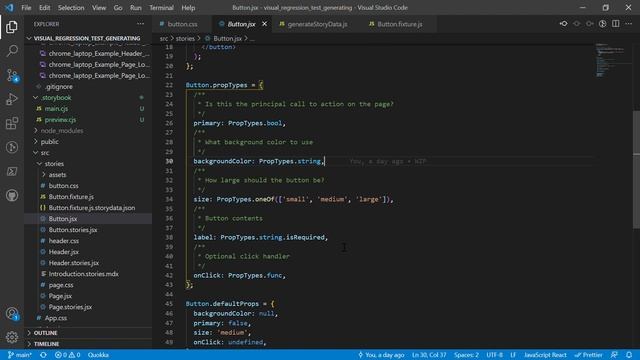The width and height of the screenshot is (640, 360).
Task: Open header.css in file tree
Action: tap(88, 241)
